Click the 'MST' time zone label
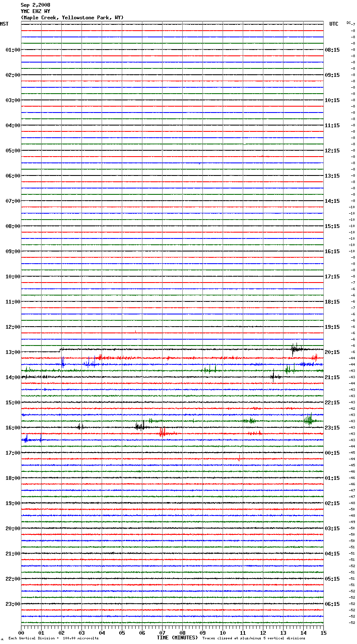Screen dimensions: 357x644 point(4,24)
